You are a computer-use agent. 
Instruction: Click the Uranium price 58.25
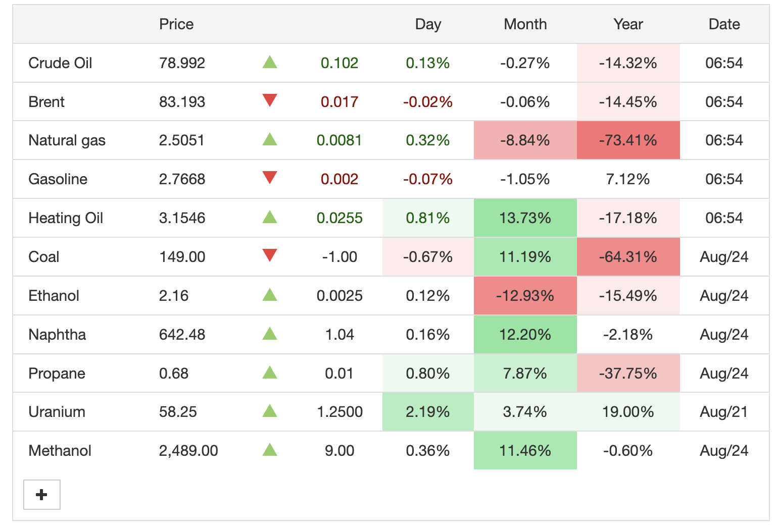(178, 412)
